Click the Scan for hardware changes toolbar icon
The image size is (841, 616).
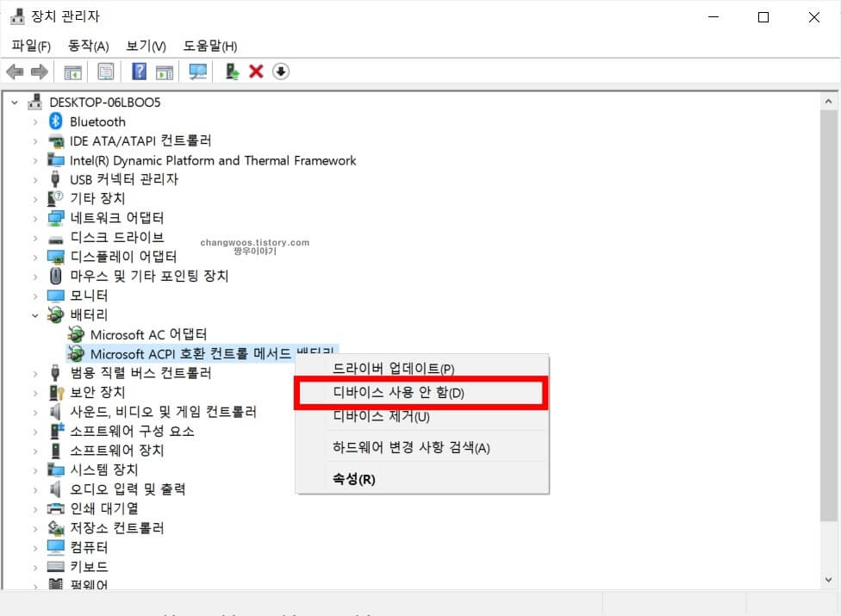click(196, 72)
